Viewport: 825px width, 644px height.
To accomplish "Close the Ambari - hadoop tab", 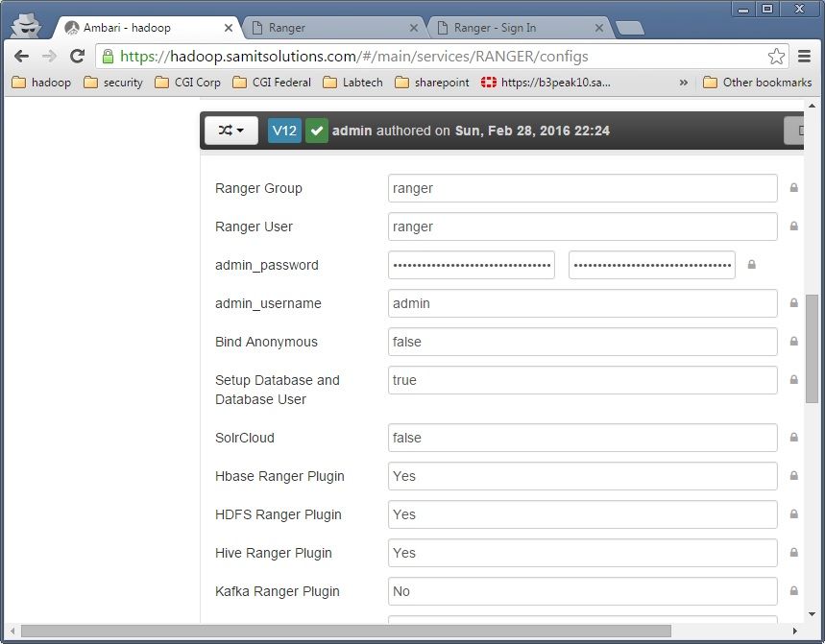I will pyautogui.click(x=229, y=28).
